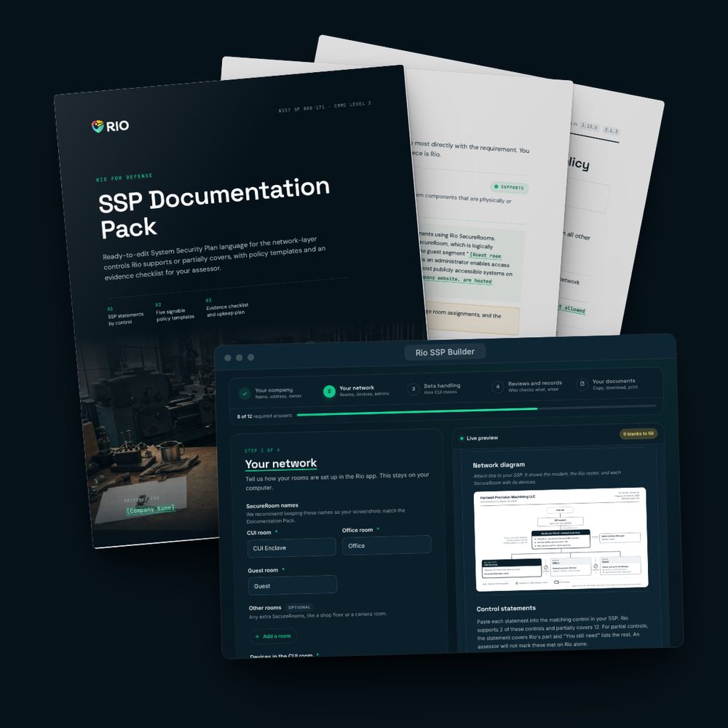Click the CUI room input containing CUI Enclave

292,548
